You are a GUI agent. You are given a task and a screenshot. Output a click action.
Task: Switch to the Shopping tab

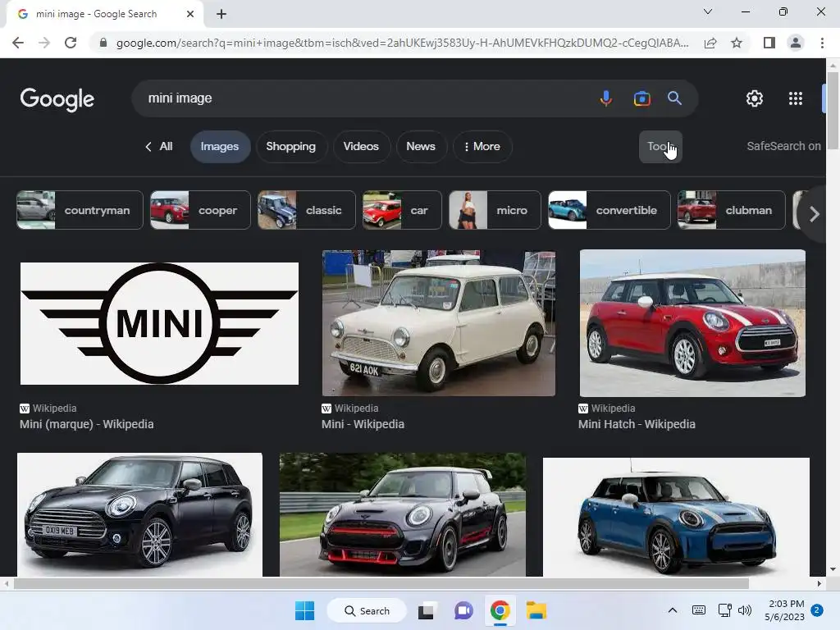click(x=291, y=146)
